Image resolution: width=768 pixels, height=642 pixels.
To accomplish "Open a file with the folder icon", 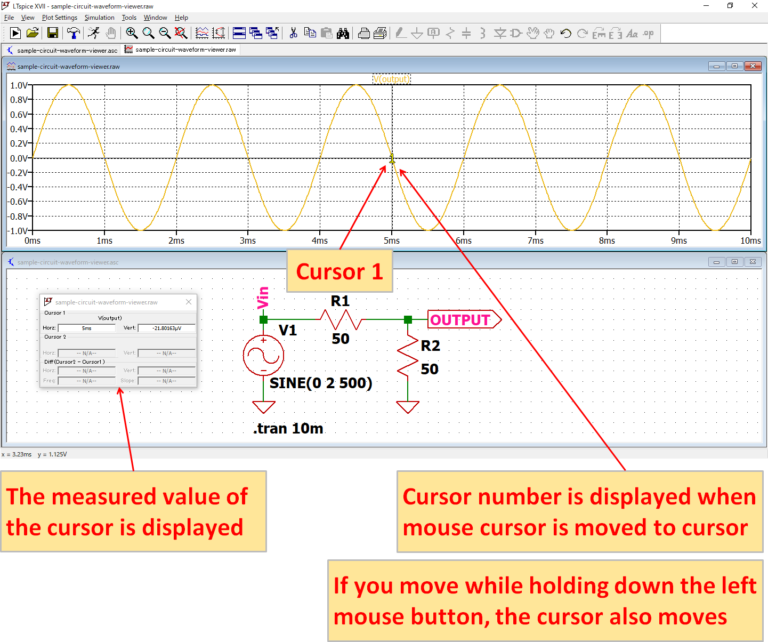I will tap(32, 33).
